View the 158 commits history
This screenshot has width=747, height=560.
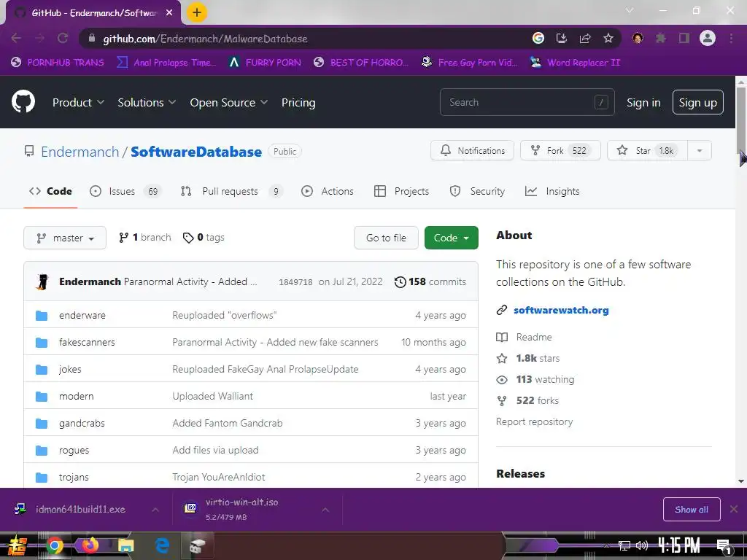(430, 282)
